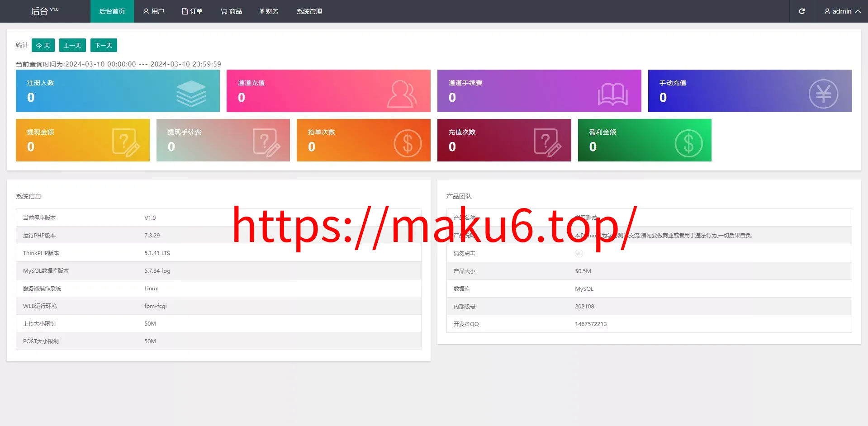The height and width of the screenshot is (426, 868).
Task: Click the PHP version value 7.3.29
Action: tap(152, 236)
